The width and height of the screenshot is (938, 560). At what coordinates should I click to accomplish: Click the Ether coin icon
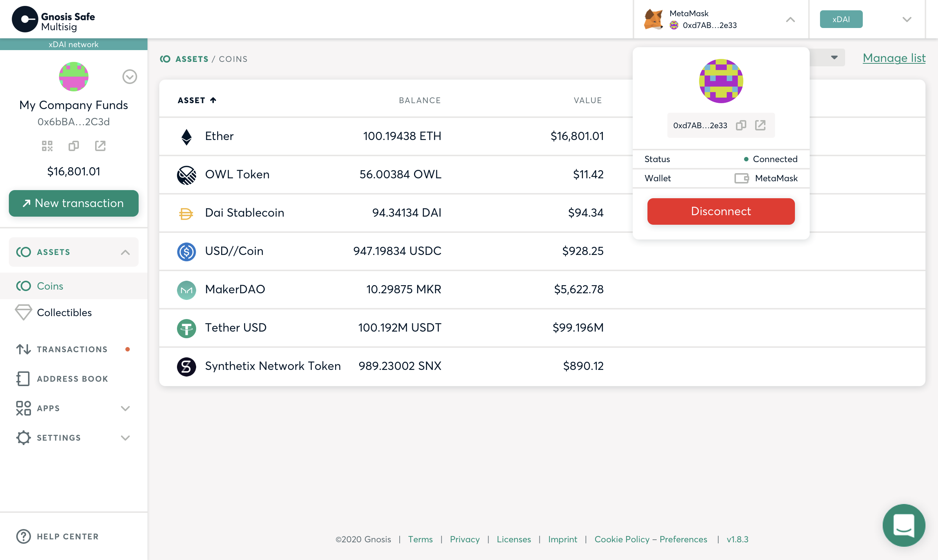[187, 137]
